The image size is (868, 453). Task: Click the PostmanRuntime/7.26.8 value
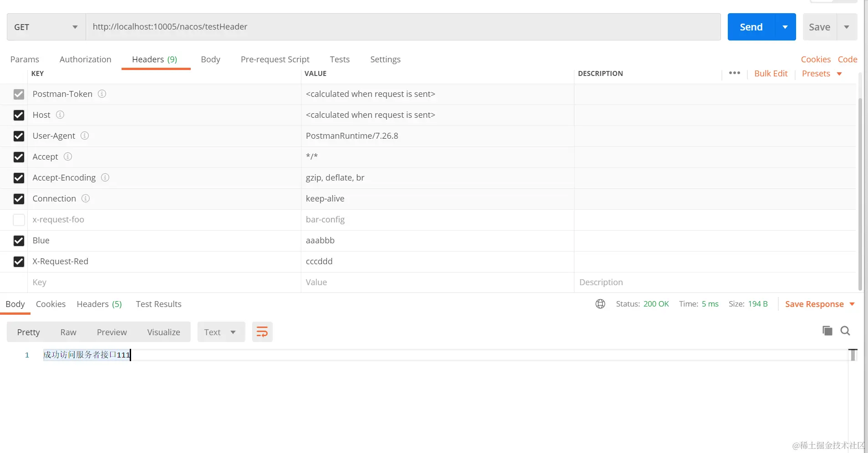coord(437,136)
